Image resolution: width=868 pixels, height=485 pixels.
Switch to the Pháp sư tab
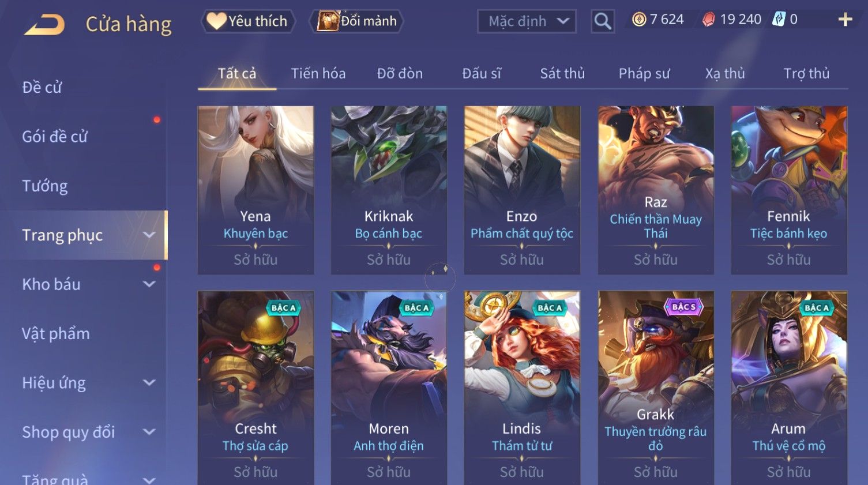click(x=644, y=73)
